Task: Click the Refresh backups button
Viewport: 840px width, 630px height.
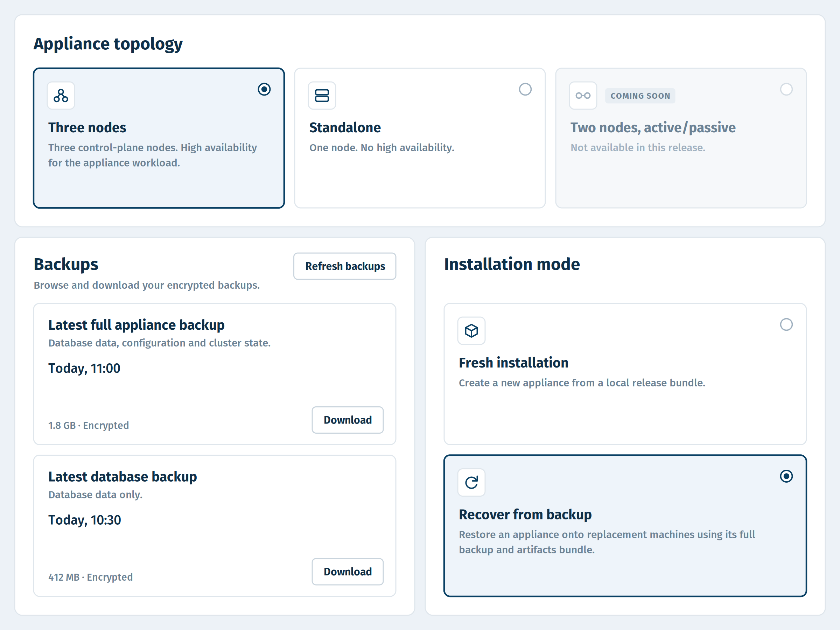Action: tap(345, 266)
